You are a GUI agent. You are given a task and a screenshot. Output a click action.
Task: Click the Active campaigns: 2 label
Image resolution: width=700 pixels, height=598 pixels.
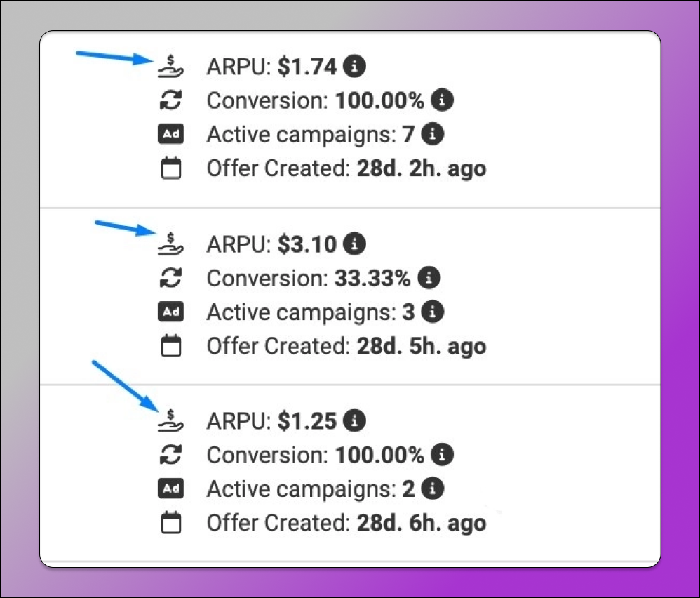(x=311, y=489)
